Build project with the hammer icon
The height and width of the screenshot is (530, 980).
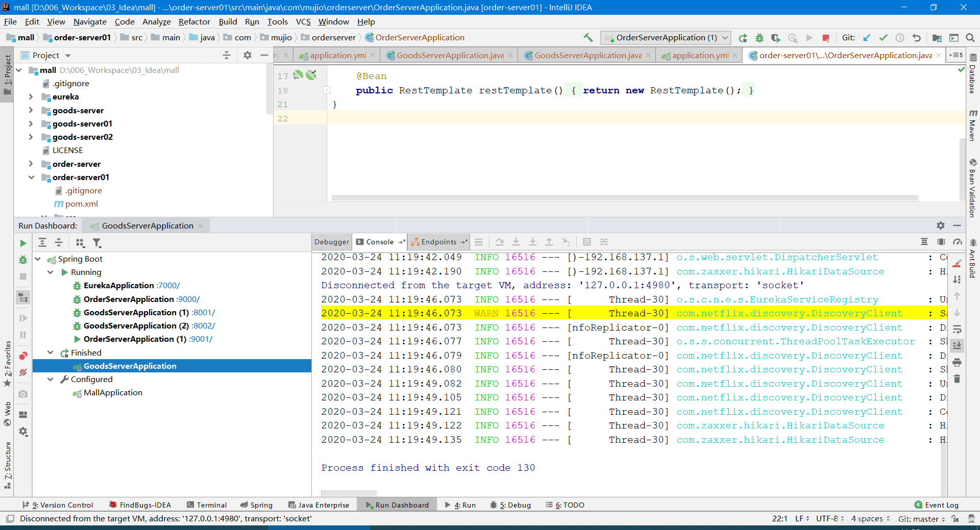point(588,37)
